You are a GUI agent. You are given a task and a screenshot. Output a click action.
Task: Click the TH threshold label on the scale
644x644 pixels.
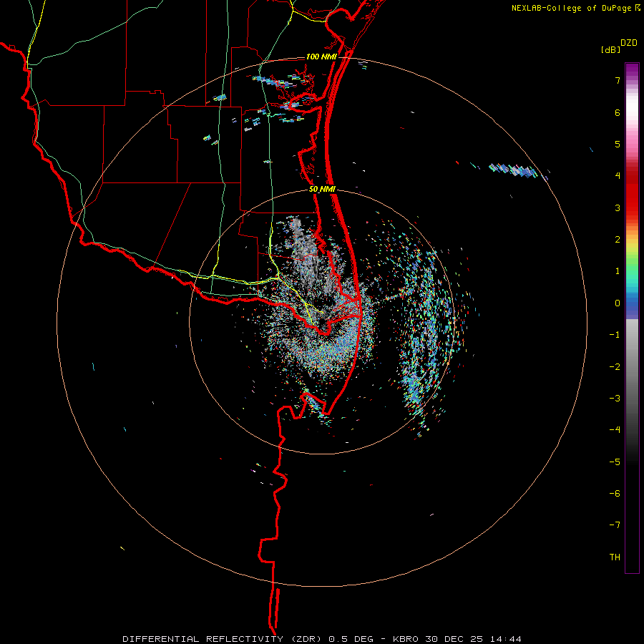pos(615,557)
